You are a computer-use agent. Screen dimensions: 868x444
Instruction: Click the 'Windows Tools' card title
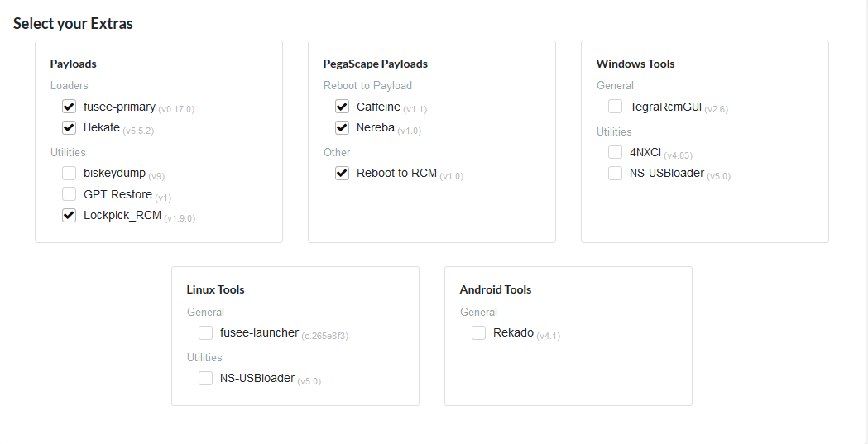click(x=635, y=64)
